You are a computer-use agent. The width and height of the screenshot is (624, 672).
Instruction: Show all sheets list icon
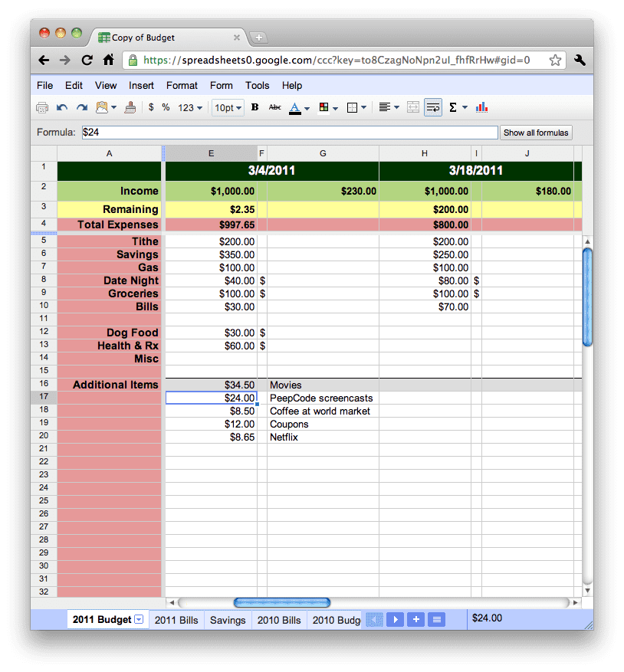tap(437, 619)
